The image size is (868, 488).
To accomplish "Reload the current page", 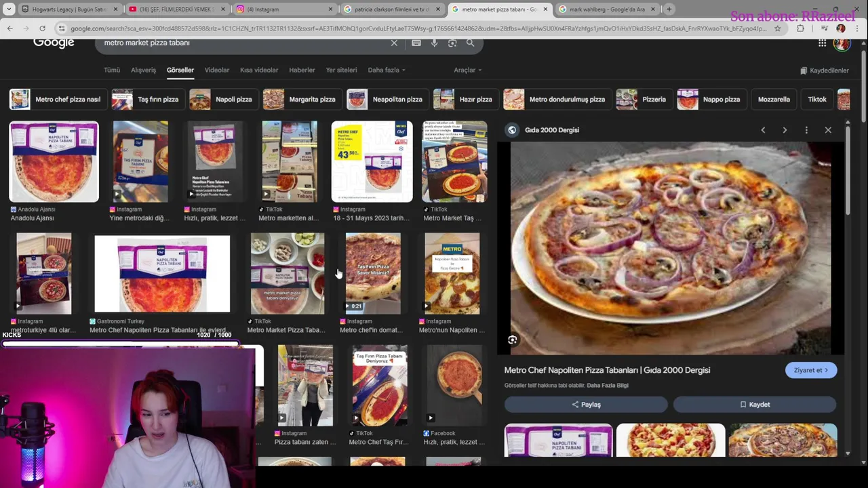I will (x=42, y=28).
